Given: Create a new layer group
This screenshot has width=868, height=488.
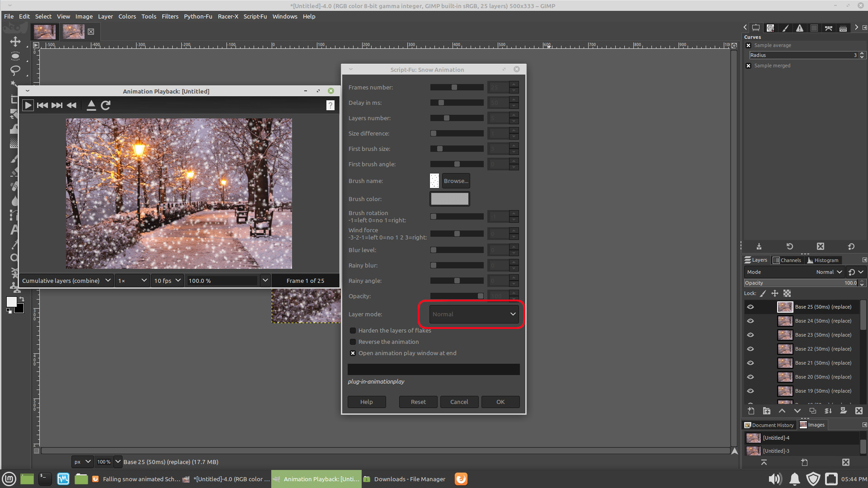Looking at the screenshot, I should [x=767, y=411].
